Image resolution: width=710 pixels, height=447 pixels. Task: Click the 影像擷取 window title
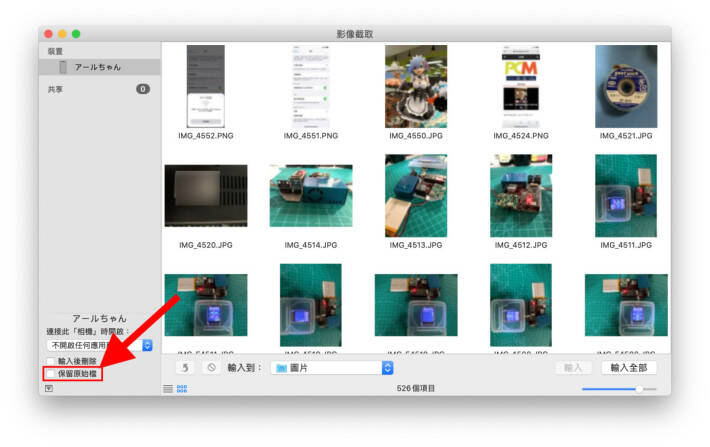[x=355, y=34]
